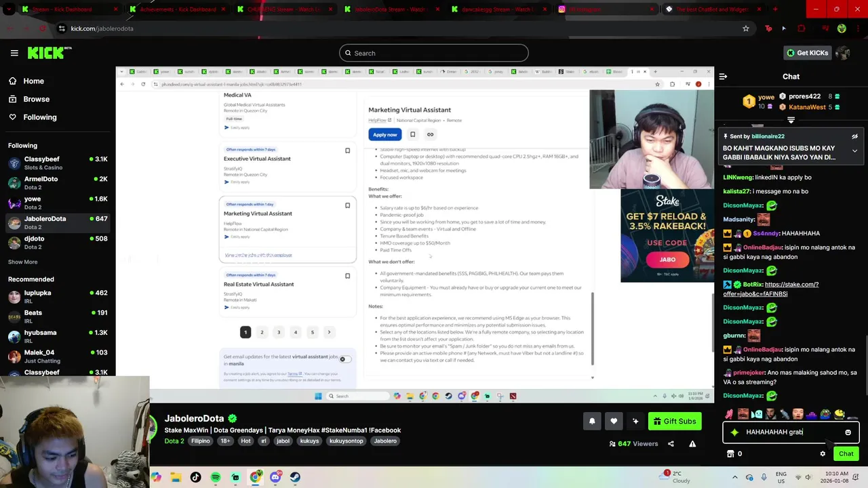Hide the pinned message
The width and height of the screenshot is (868, 488).
point(854,136)
